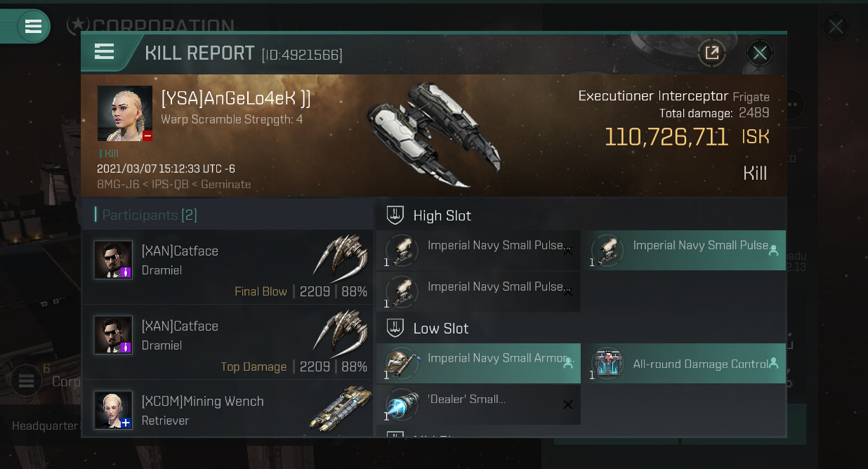
Task: Click the background corporation close button
Action: [836, 27]
